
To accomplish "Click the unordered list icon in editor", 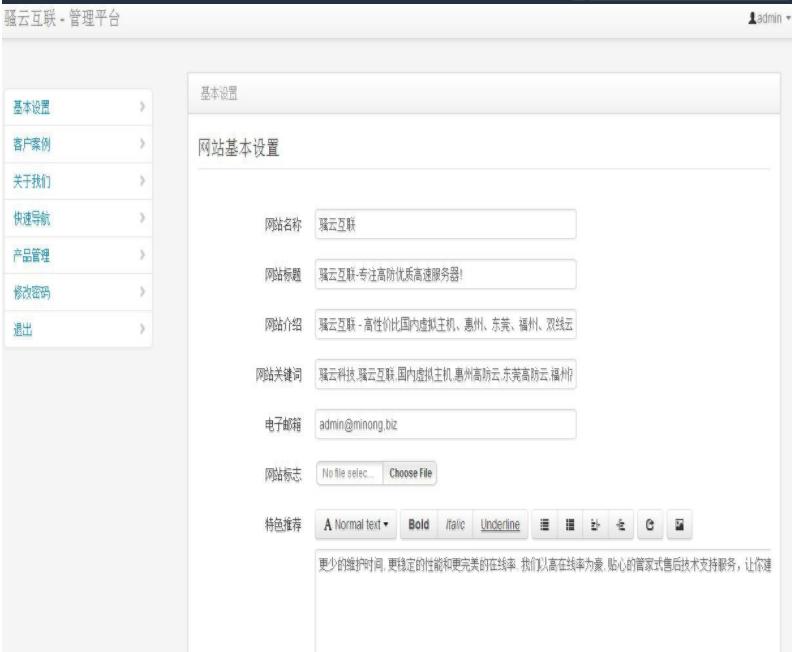I will click(x=545, y=524).
